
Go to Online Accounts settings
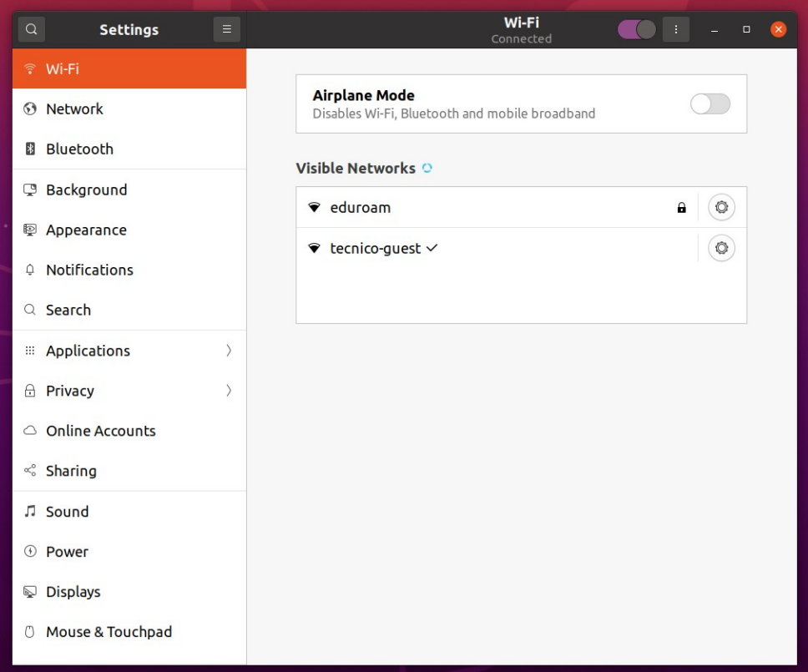point(129,431)
